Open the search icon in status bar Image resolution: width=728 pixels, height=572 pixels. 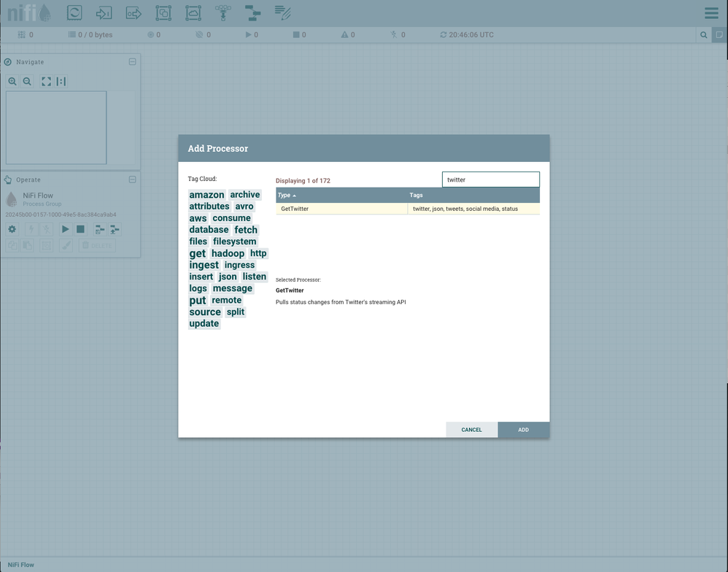tap(704, 35)
